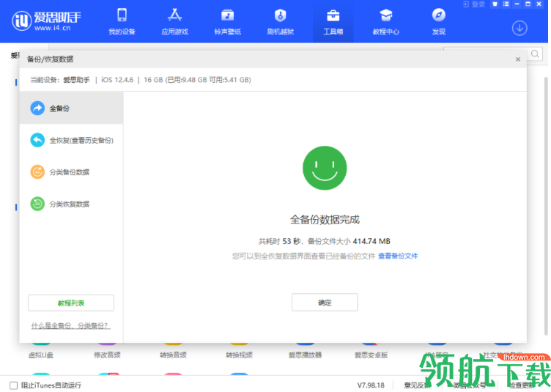
Task: Click the V7.98.18 version label
Action: 371,385
